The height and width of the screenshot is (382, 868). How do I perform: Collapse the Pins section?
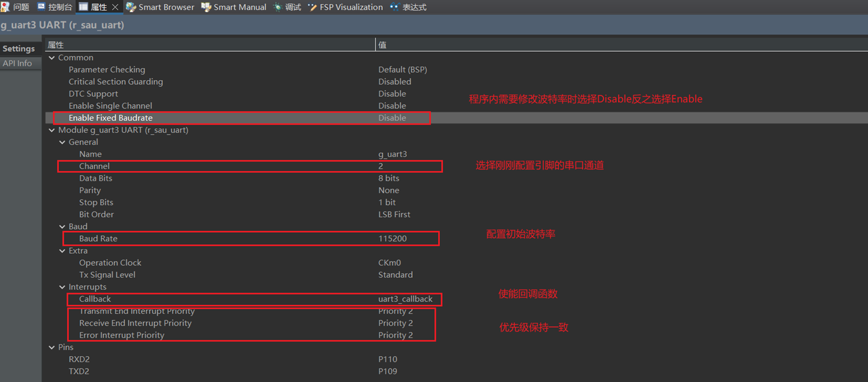click(x=52, y=347)
